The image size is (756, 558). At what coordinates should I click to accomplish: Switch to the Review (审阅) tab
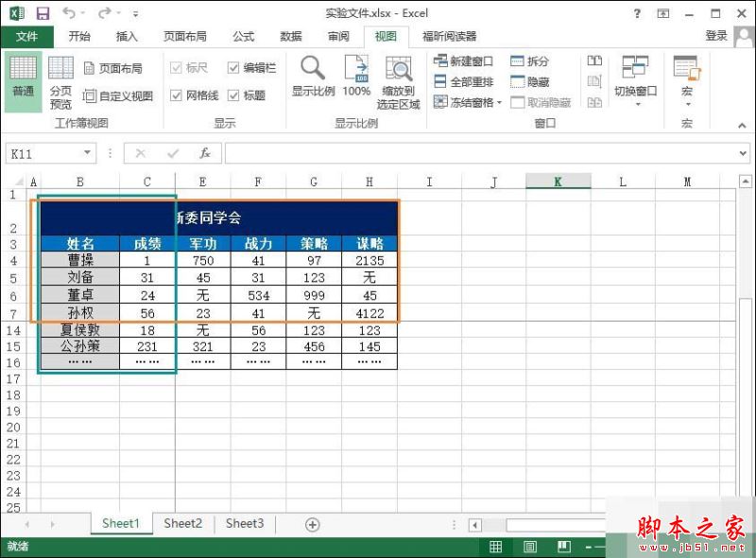338,36
